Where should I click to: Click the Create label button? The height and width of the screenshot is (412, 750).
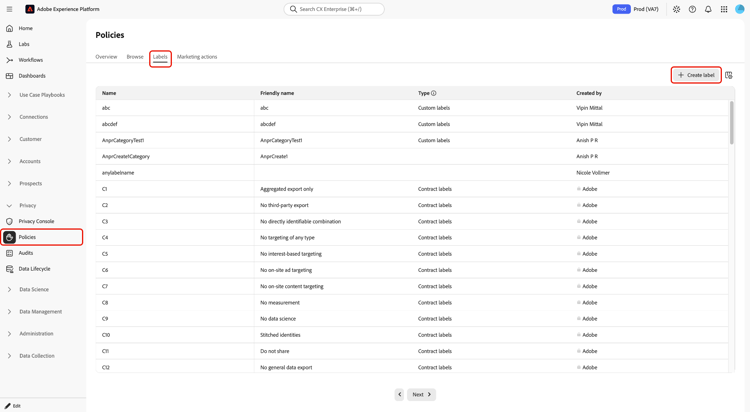[696, 75]
